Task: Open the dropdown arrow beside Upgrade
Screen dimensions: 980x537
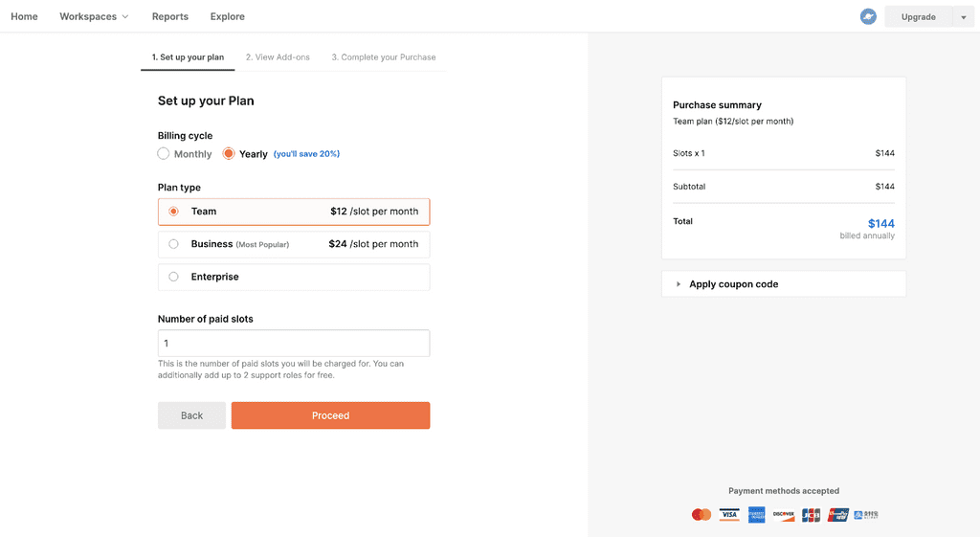Action: (x=963, y=17)
